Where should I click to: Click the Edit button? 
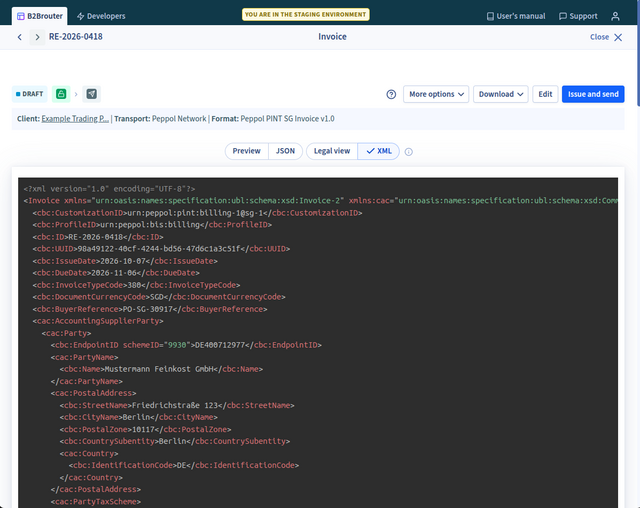(x=545, y=94)
